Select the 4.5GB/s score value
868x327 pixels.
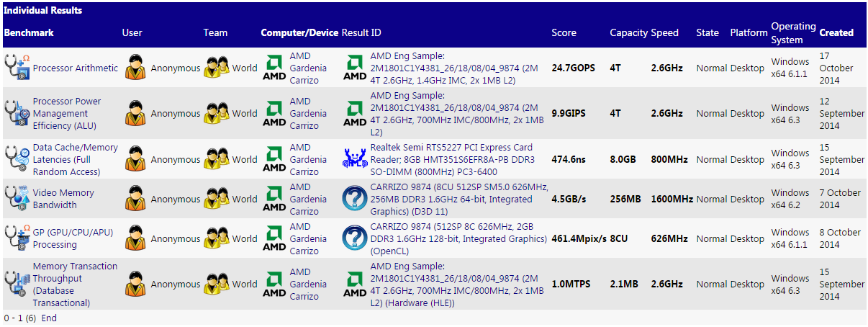tap(569, 199)
